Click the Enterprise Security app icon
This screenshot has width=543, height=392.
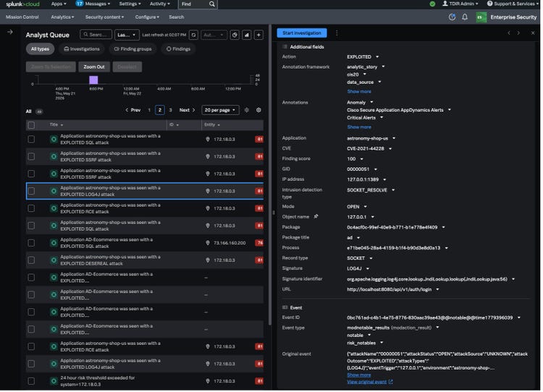[482, 17]
